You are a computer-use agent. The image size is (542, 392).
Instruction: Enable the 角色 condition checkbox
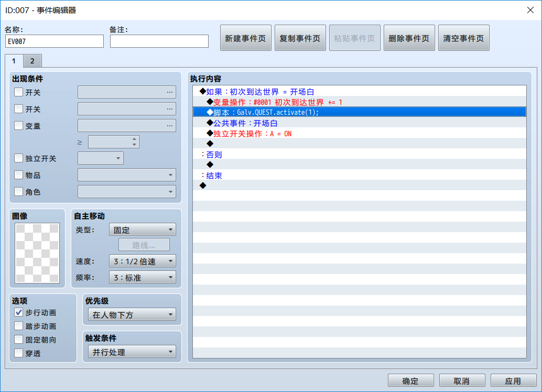point(19,191)
